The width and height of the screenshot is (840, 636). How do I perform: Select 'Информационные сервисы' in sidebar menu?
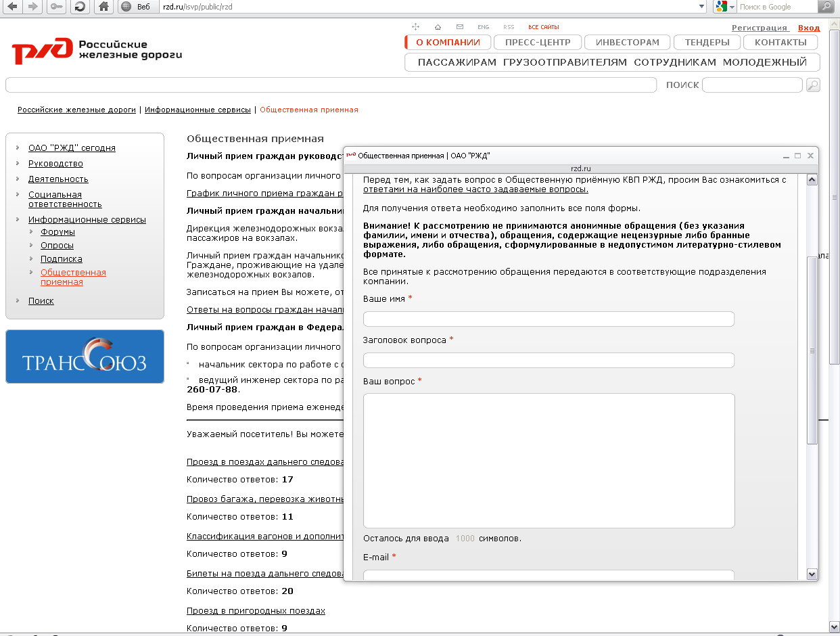(x=87, y=219)
